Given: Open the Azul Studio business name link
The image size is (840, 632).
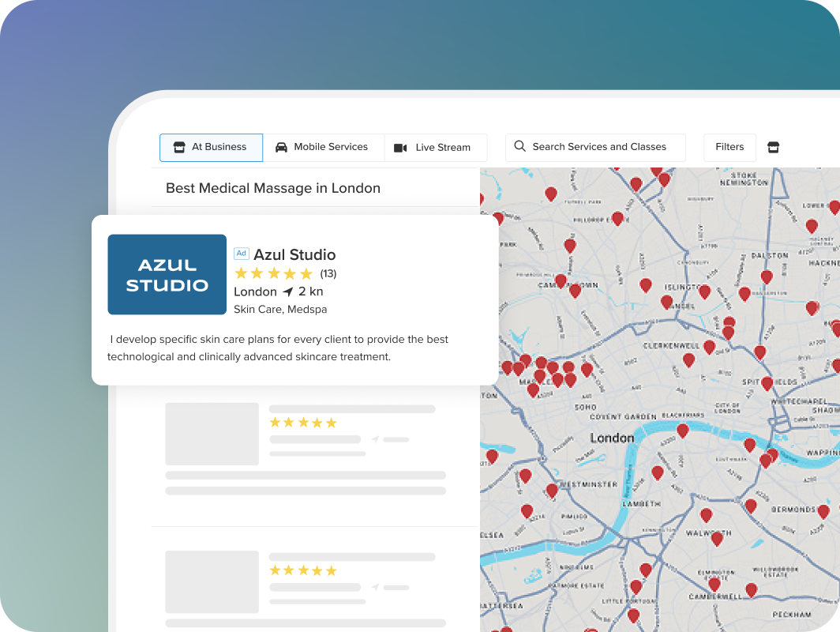Looking at the screenshot, I should click(x=294, y=254).
